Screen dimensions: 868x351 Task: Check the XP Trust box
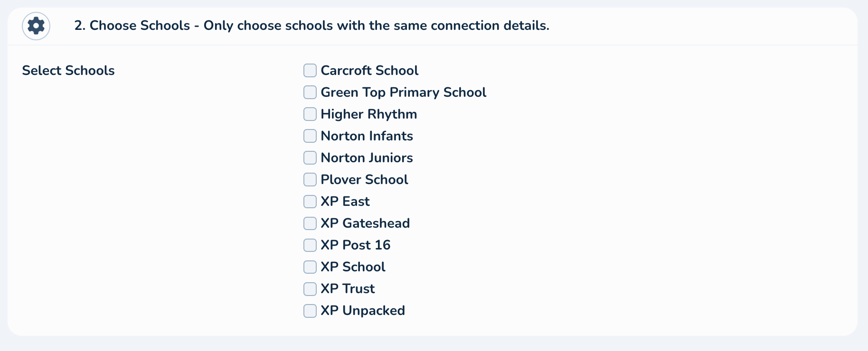(x=310, y=289)
